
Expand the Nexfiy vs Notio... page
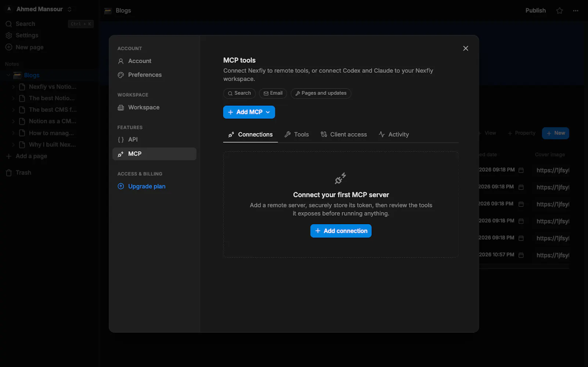tap(13, 87)
